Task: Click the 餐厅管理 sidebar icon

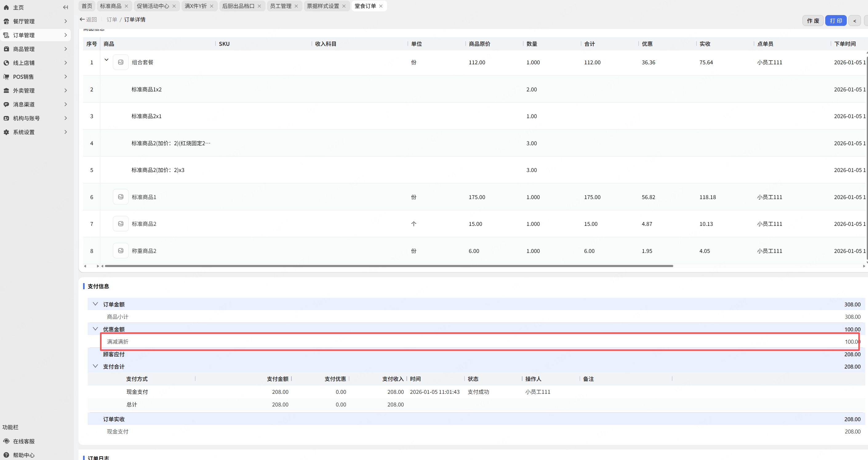Action: click(x=6, y=21)
